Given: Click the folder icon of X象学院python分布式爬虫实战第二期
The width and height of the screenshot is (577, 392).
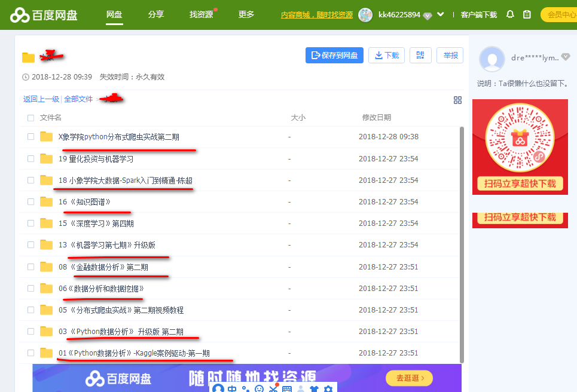Looking at the screenshot, I should [x=47, y=137].
